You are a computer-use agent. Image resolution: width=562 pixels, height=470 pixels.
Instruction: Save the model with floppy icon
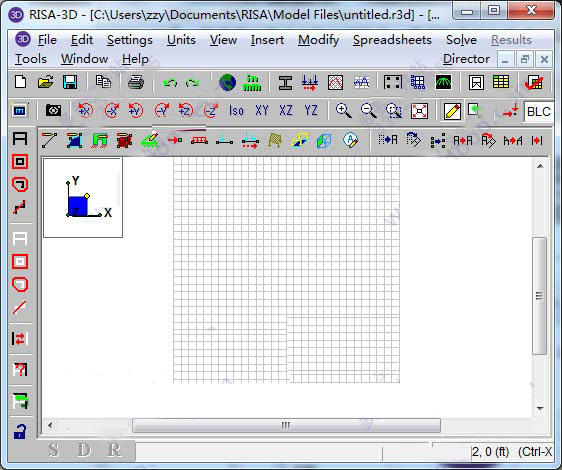[70, 82]
